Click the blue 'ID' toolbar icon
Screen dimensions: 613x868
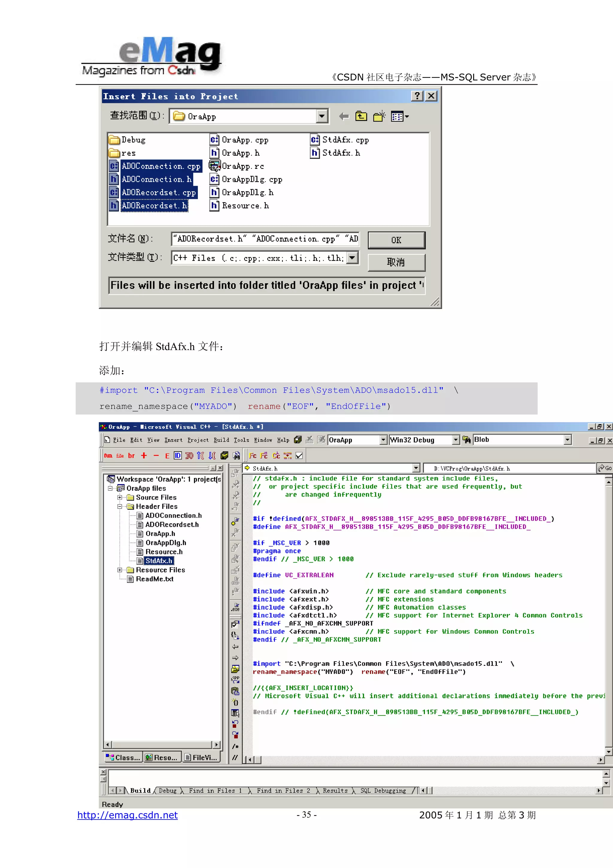pos(178,456)
